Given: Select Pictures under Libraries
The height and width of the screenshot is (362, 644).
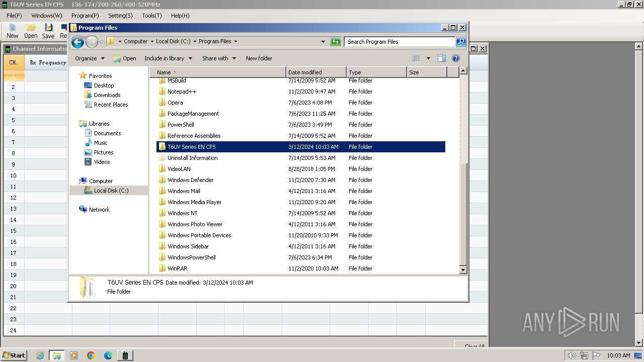Looking at the screenshot, I should [104, 152].
